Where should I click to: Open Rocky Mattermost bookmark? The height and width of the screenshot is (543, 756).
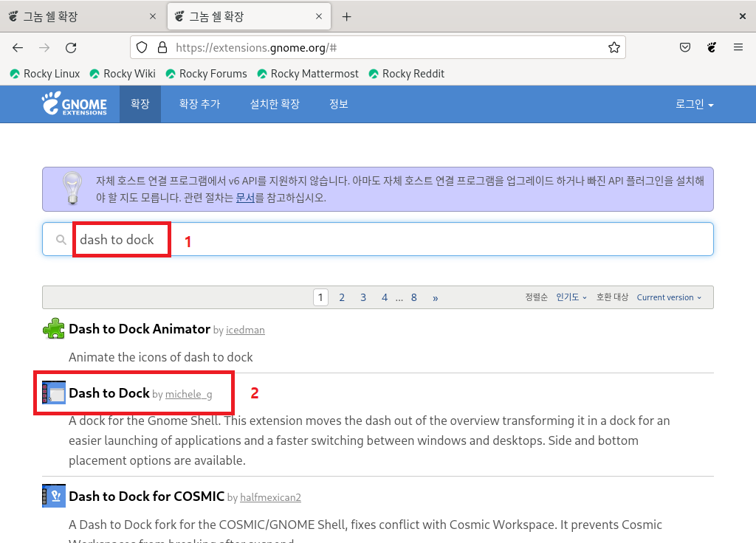pyautogui.click(x=308, y=74)
